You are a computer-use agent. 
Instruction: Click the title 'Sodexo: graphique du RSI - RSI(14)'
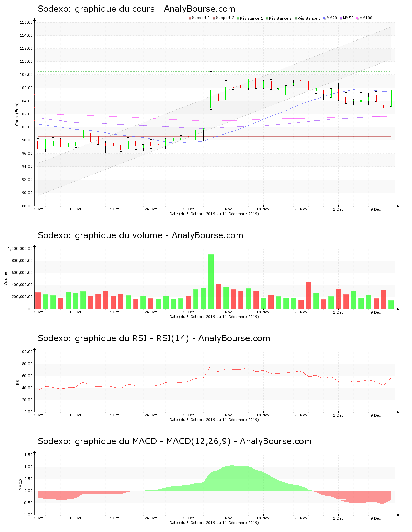[154, 338]
